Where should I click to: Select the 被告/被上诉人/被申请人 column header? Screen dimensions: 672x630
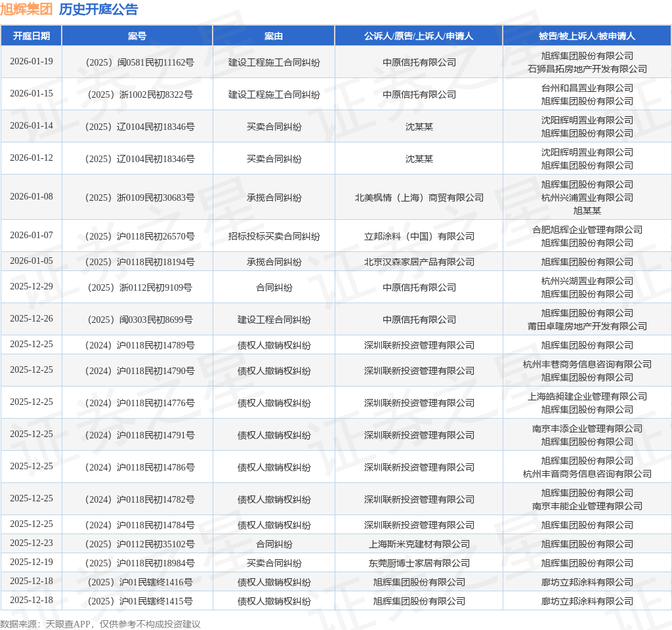pyautogui.click(x=587, y=36)
